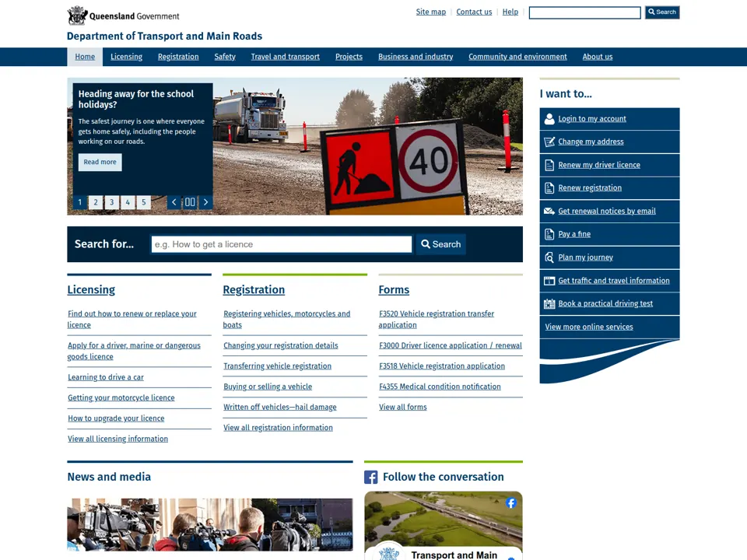
Task: Click the magnifier map icon beside Plan my journey
Action: (549, 257)
